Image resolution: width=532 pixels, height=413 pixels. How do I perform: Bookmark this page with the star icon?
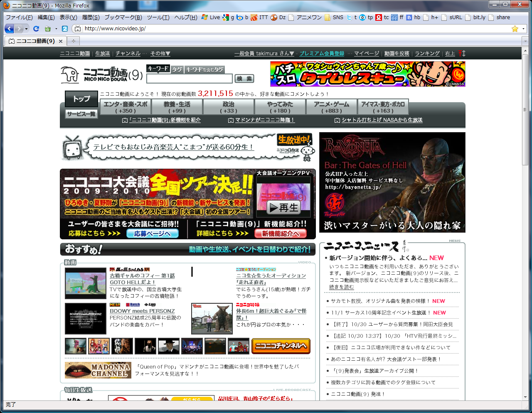pos(515,29)
